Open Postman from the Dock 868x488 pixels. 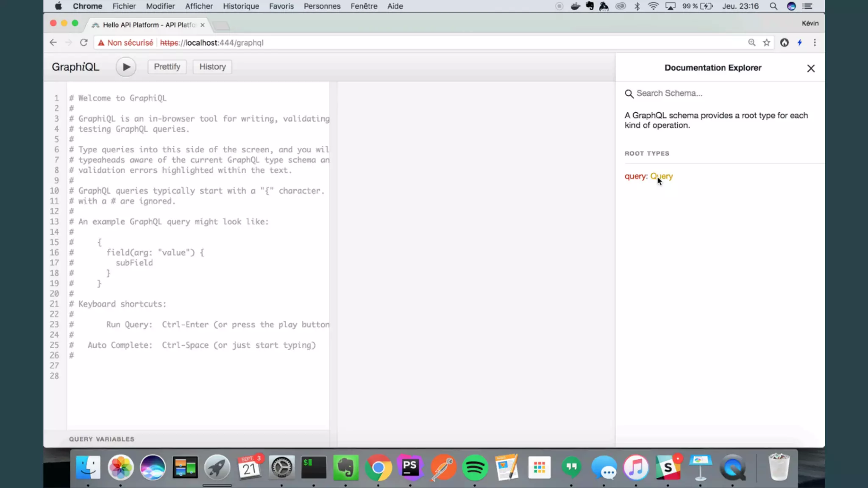443,467
